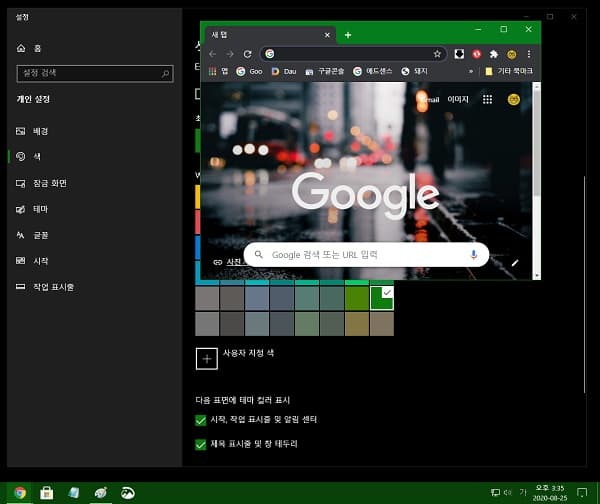Viewport: 600px width, 504px height.
Task: Click the red circular extension icon
Action: (x=476, y=54)
